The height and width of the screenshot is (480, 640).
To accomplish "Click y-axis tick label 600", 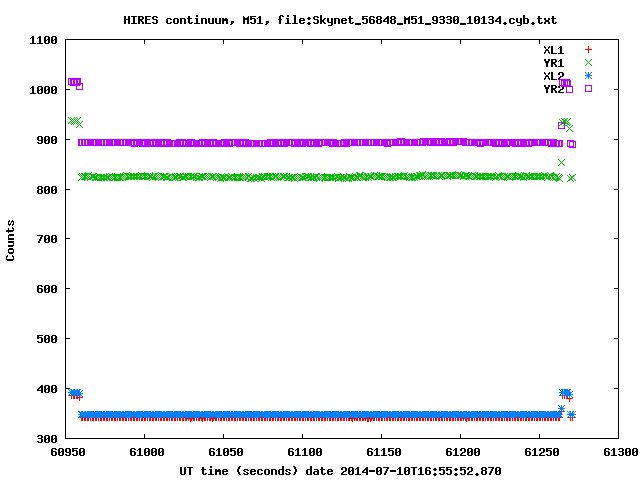I will pyautogui.click(x=47, y=289).
